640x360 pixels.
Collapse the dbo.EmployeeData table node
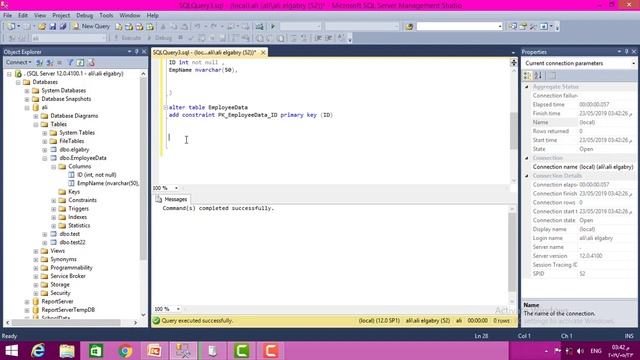click(x=45, y=158)
